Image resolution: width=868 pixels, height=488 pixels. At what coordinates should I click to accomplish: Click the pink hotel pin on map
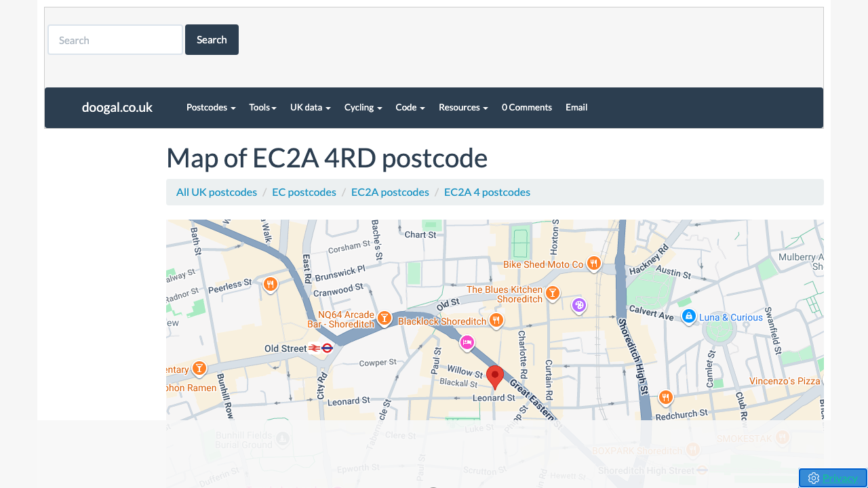(467, 343)
